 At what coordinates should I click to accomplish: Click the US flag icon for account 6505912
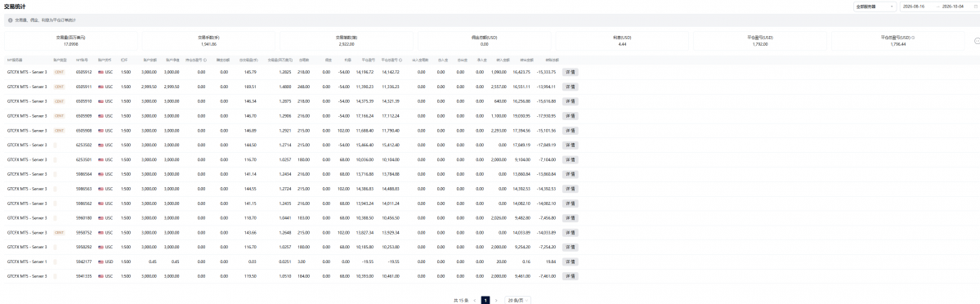(101, 72)
